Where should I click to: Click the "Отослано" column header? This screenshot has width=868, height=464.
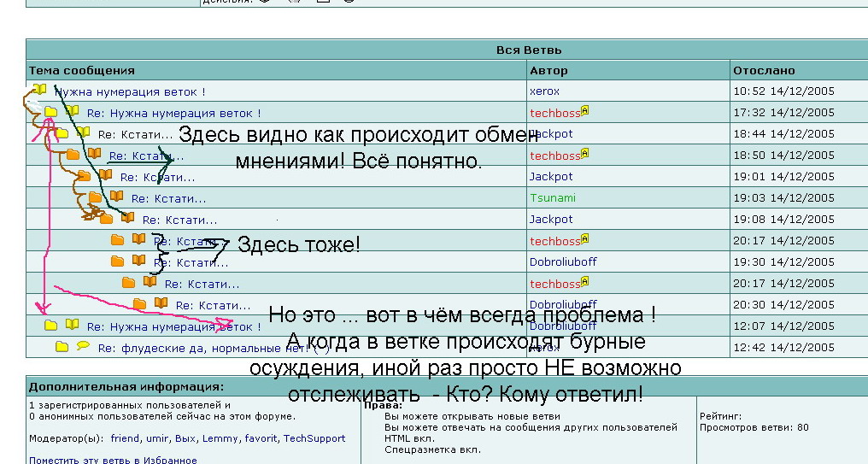pyautogui.click(x=764, y=70)
